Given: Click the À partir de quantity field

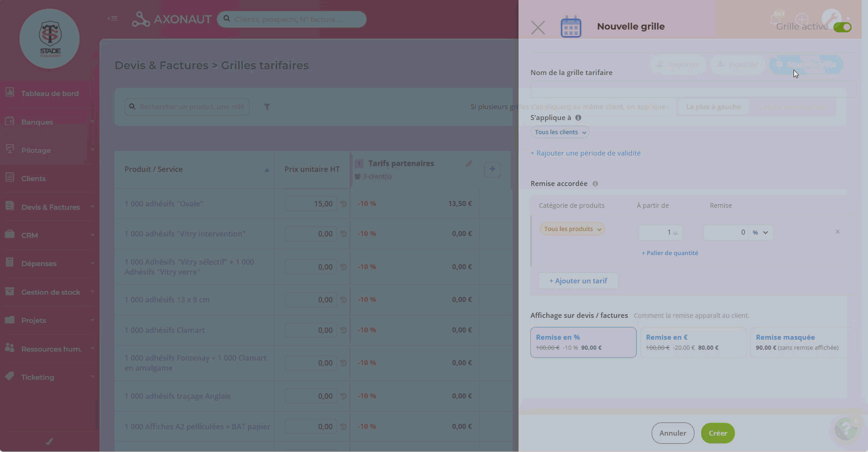Looking at the screenshot, I should coord(660,232).
